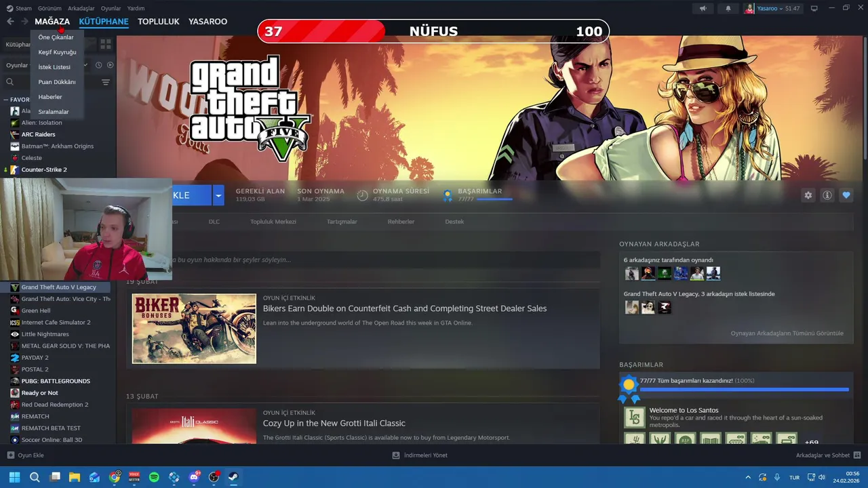The height and width of the screenshot is (488, 868).
Task: Open the YASAROO profile tab
Action: coord(208,22)
